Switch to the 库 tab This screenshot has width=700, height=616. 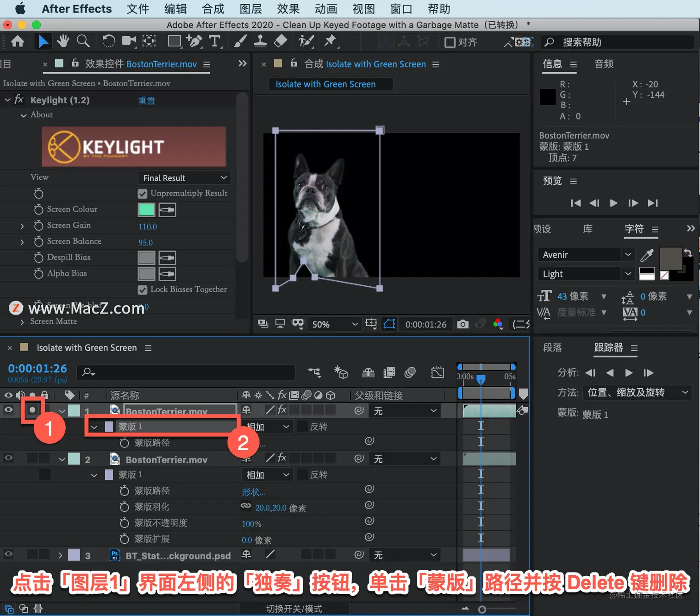coord(587,229)
